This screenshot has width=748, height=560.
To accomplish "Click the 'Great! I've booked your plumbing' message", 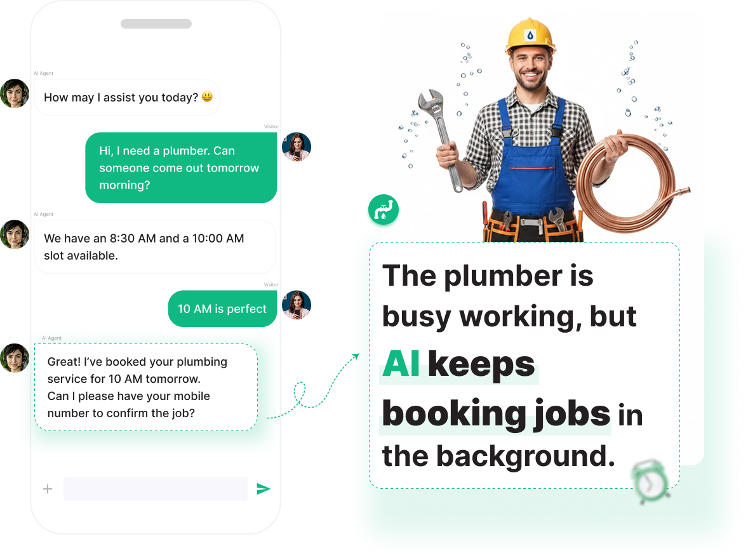I will pyautogui.click(x=146, y=387).
